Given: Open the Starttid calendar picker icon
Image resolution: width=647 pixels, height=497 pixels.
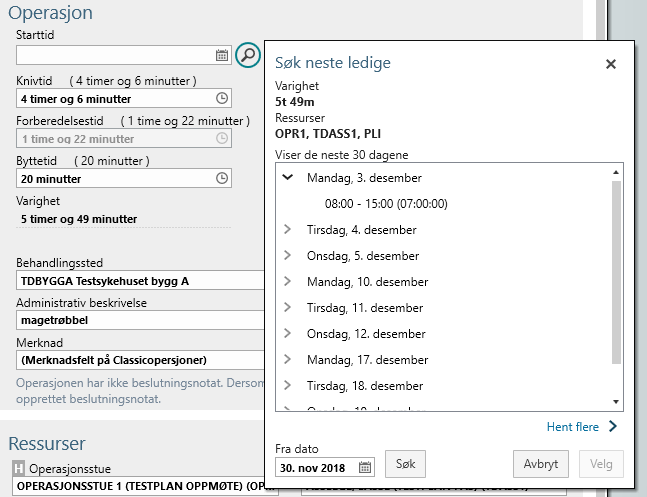Looking at the screenshot, I should coord(222,55).
